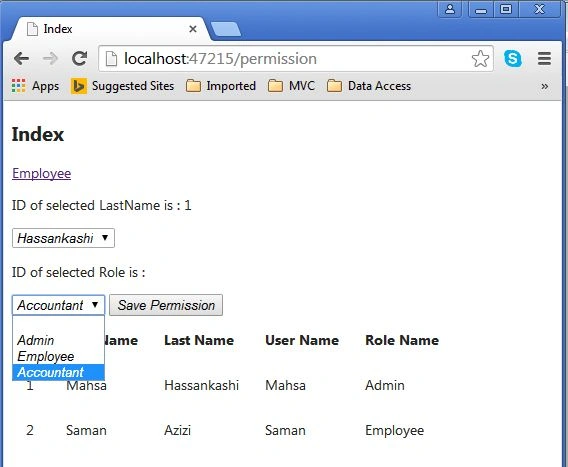Click the Mahsa user name cell
This screenshot has width=568, height=467.
[x=285, y=385]
